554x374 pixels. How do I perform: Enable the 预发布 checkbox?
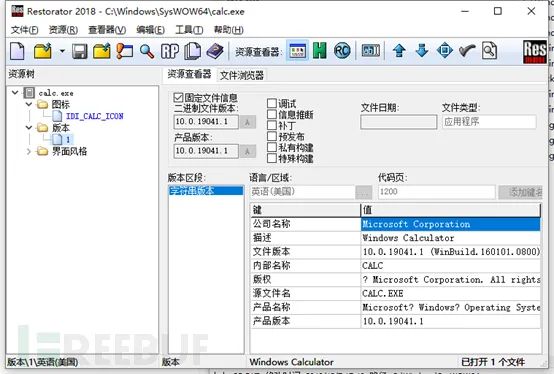272,136
